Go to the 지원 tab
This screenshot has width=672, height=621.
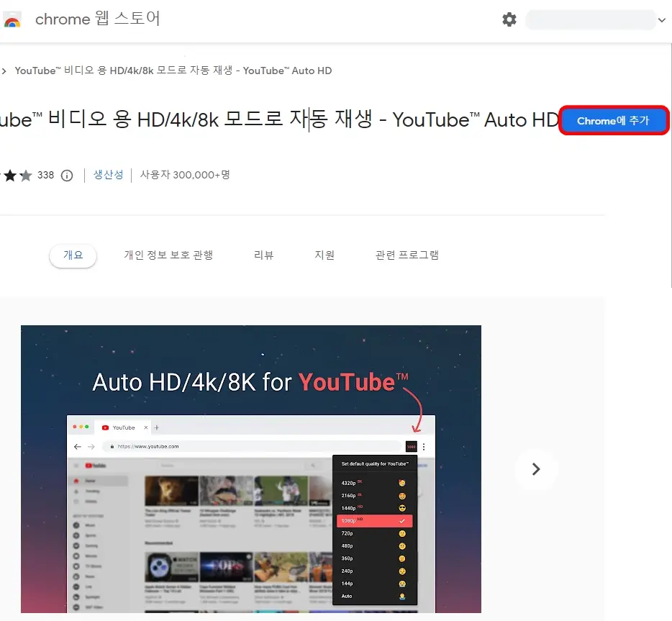click(x=325, y=254)
